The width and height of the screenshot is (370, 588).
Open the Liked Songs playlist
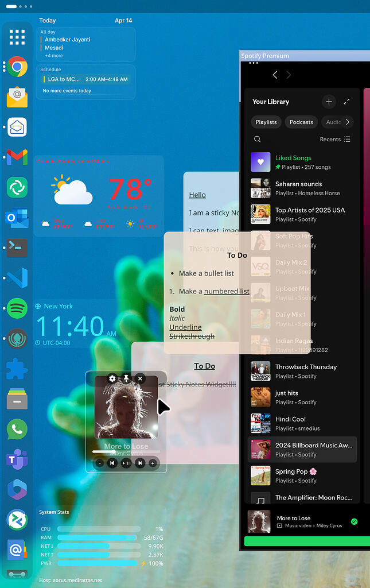tap(302, 162)
